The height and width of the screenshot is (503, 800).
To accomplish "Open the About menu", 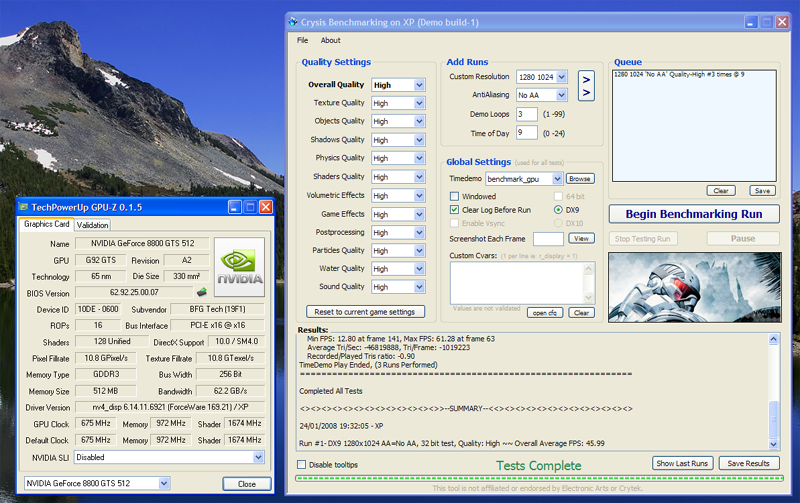I will pyautogui.click(x=331, y=40).
